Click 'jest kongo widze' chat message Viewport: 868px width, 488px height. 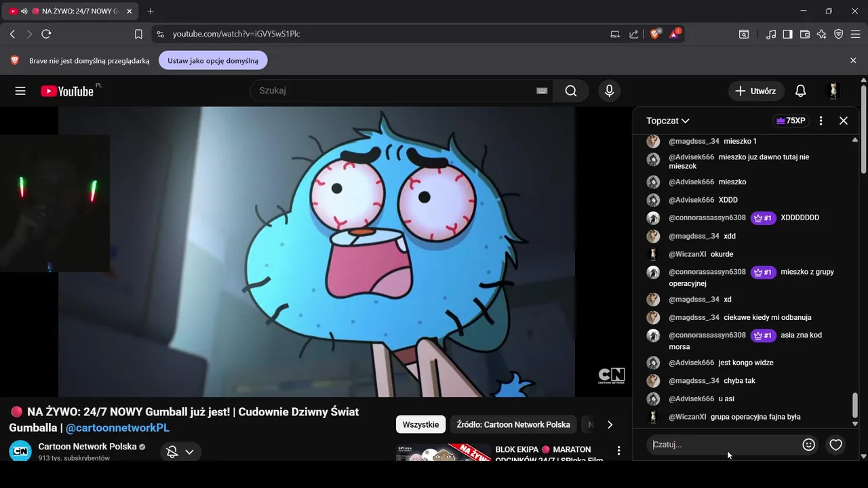coord(745,363)
